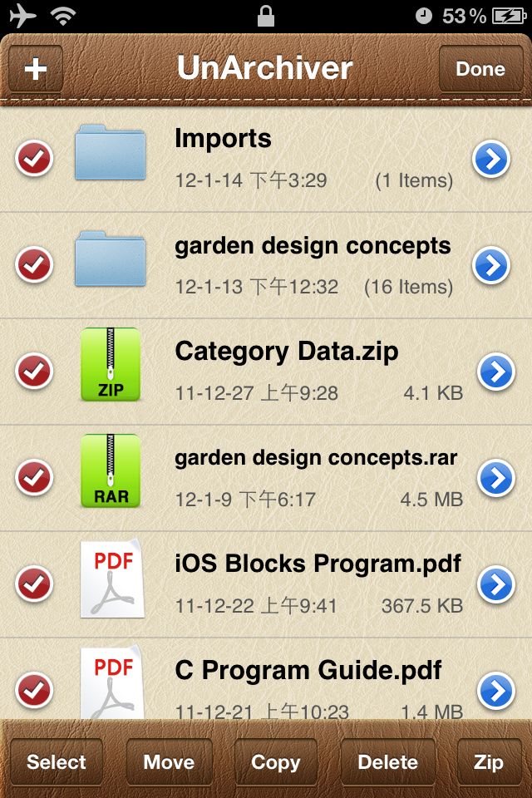Click the Imports folder icon
The image size is (532, 798).
click(110, 153)
